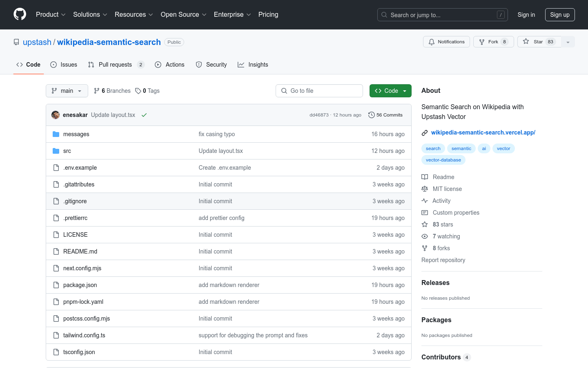588x368 pixels.
Task: Expand the Solutions menu
Action: click(x=90, y=14)
